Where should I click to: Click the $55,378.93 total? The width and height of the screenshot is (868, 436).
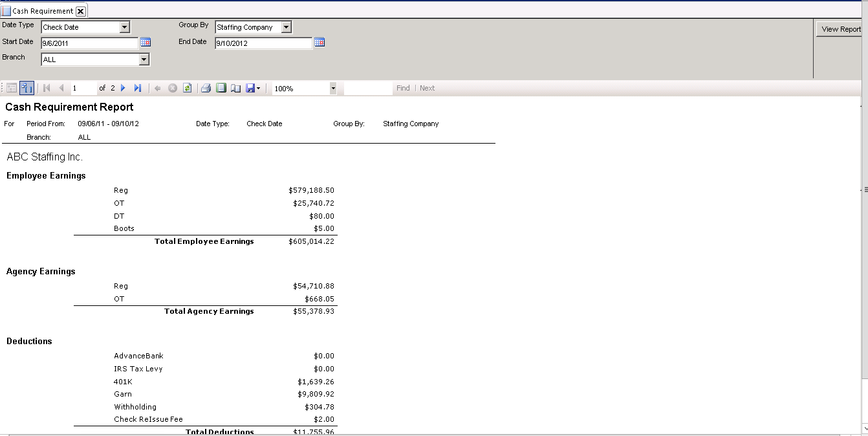313,311
